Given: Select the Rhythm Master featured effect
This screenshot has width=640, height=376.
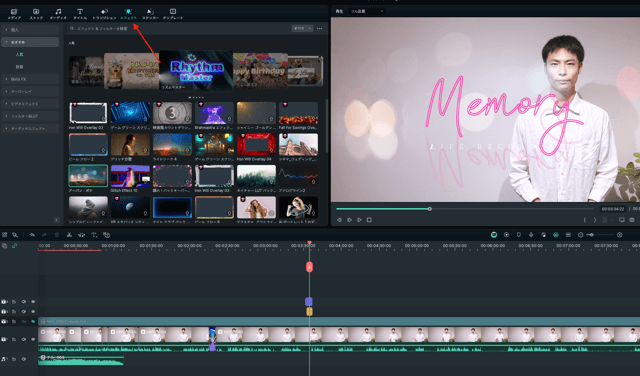Looking at the screenshot, I should pyautogui.click(x=196, y=70).
